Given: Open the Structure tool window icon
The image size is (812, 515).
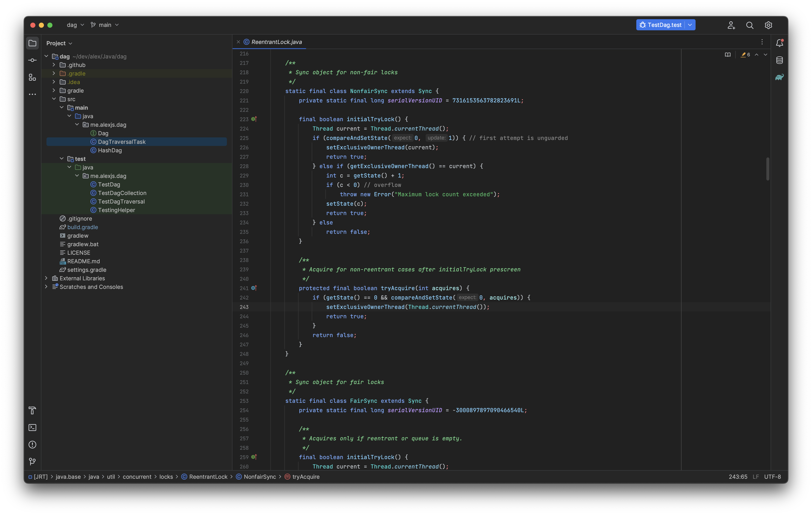Looking at the screenshot, I should click(x=32, y=78).
